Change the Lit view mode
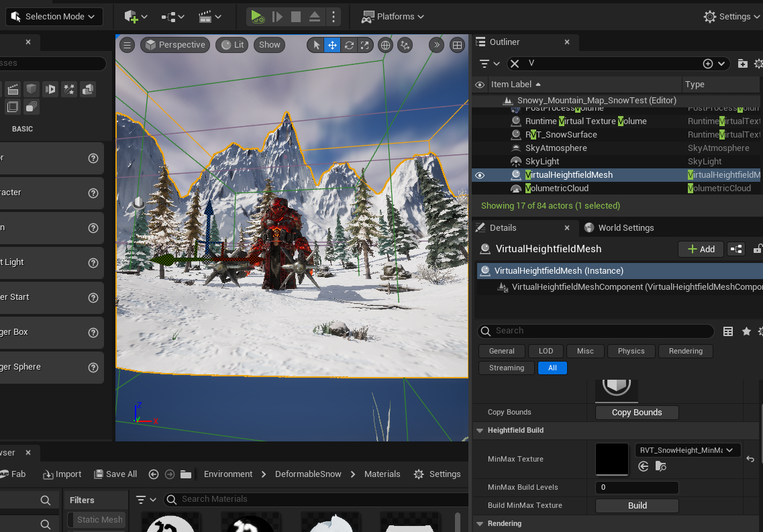Viewport: 763px width, 532px height. pyautogui.click(x=232, y=45)
